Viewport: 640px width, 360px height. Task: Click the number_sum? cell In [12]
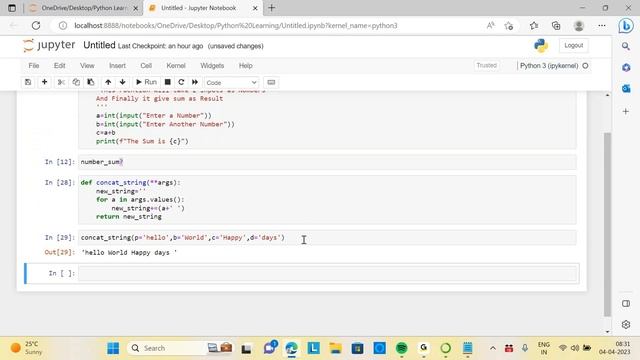coord(327,162)
